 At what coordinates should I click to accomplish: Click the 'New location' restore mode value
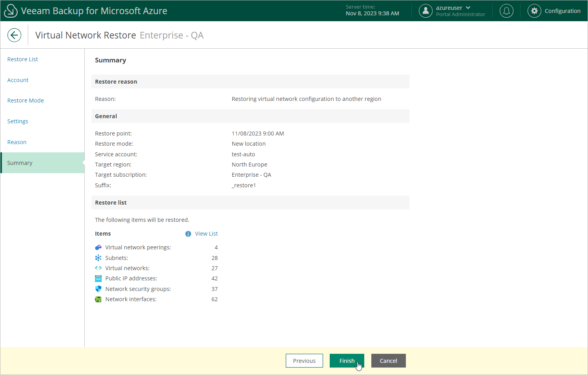248,144
